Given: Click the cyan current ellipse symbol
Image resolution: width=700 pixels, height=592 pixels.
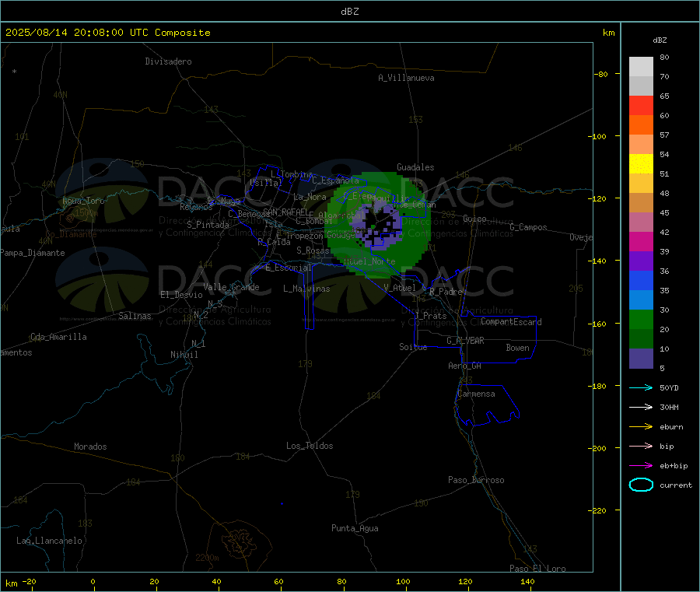Looking at the screenshot, I should point(641,485).
